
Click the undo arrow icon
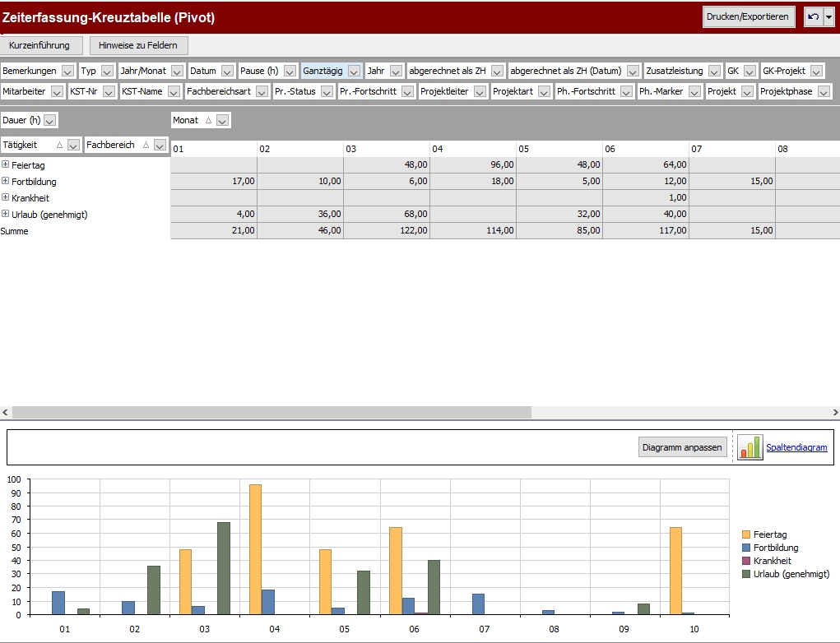pyautogui.click(x=813, y=17)
